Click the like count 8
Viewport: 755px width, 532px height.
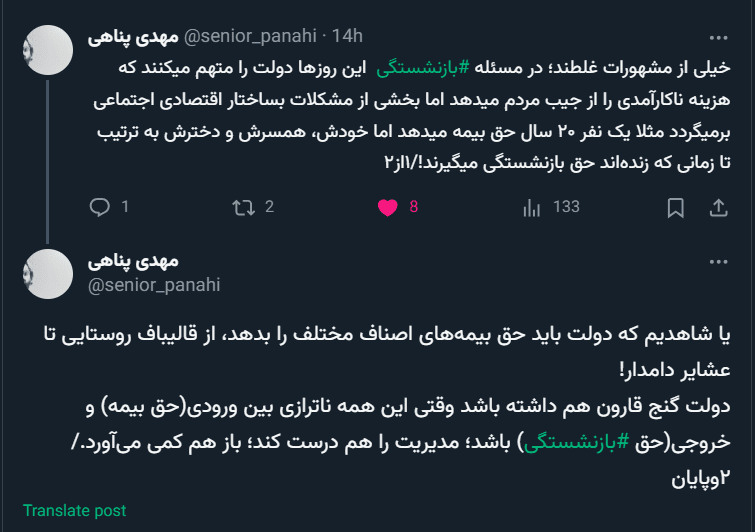coord(413,207)
